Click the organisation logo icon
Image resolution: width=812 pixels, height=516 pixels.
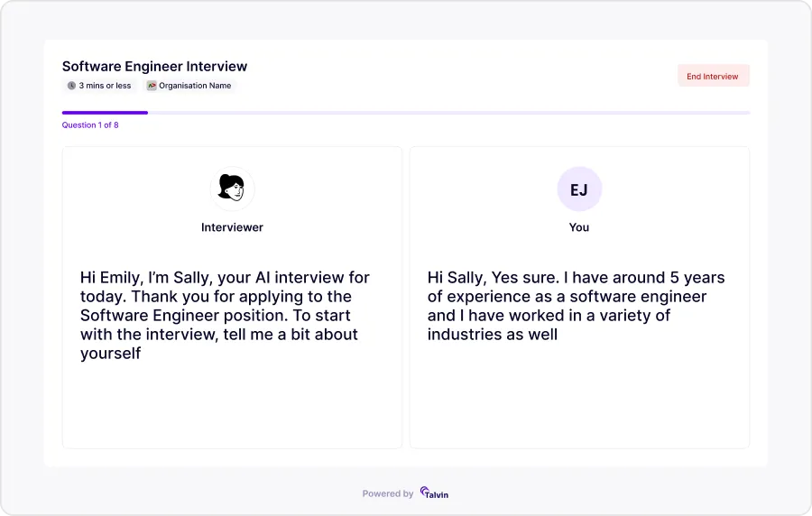coord(152,86)
